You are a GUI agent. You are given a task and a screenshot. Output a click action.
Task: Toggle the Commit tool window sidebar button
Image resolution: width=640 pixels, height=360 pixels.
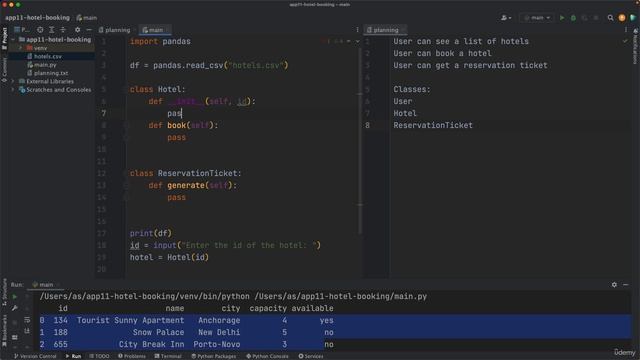[x=4, y=69]
